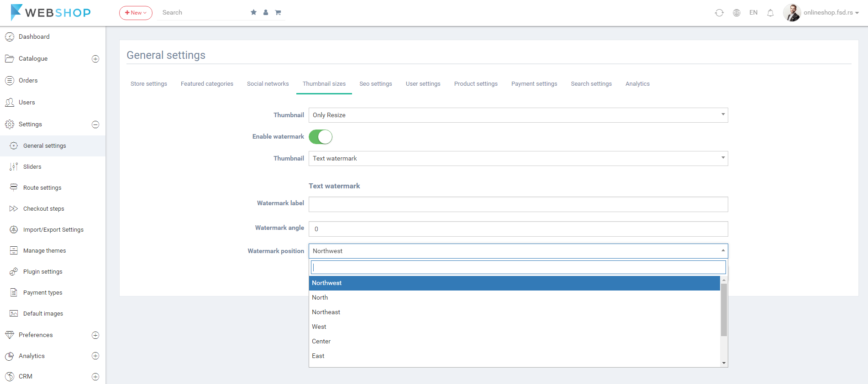Open the Store settings tab

149,84
